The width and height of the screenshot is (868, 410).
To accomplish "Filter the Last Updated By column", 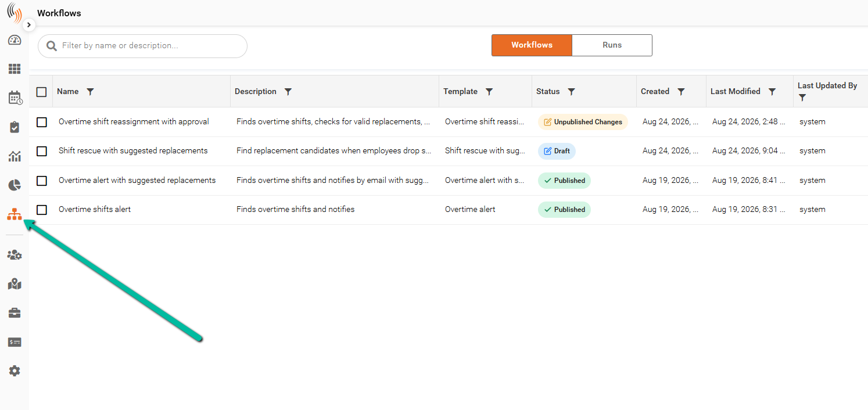I will 802,98.
